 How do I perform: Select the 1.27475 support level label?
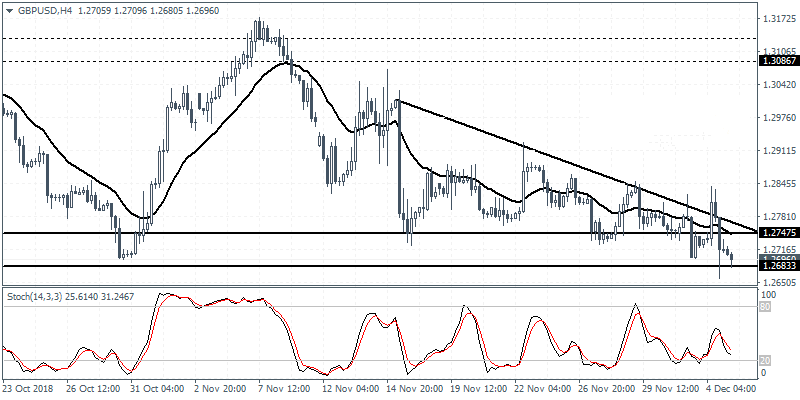point(778,233)
